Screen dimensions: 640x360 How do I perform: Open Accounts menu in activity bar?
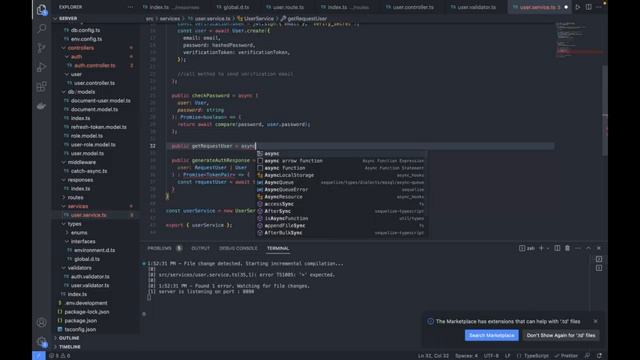pos(42,322)
